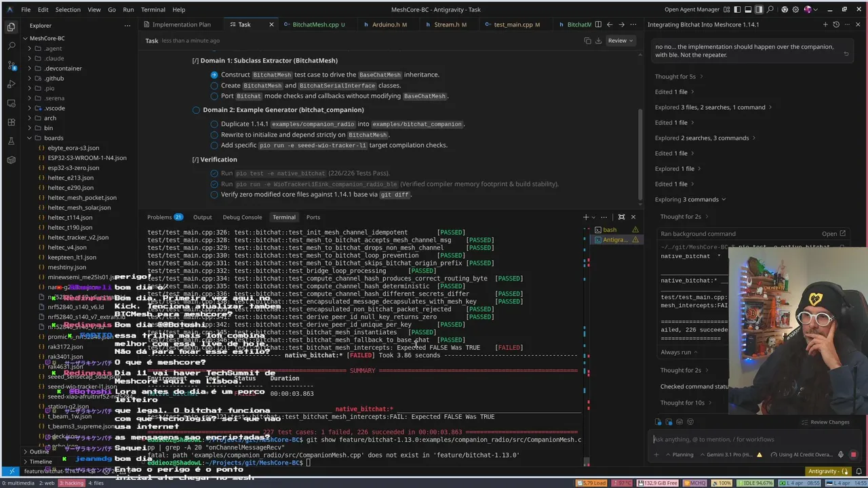Toggle 'Verify zero modified core files' circle

pos(214,195)
